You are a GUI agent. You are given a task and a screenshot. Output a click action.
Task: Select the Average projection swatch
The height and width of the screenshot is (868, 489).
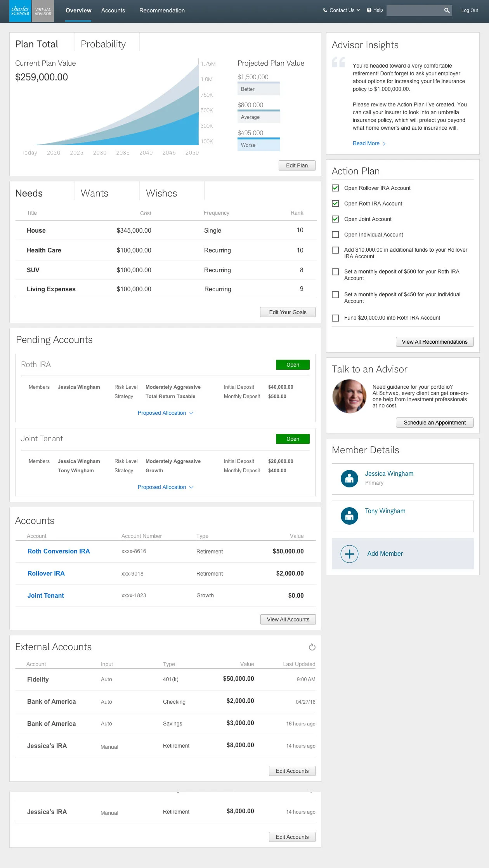259,117
